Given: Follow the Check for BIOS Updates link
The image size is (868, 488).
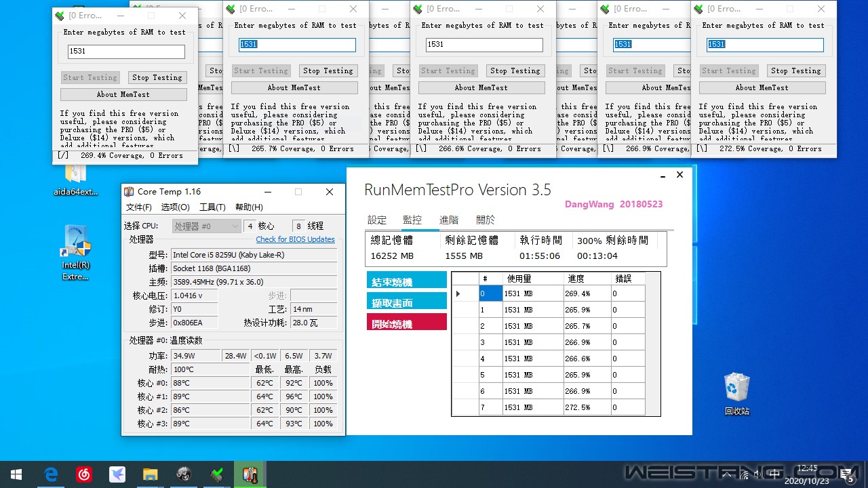Looking at the screenshot, I should pos(295,239).
